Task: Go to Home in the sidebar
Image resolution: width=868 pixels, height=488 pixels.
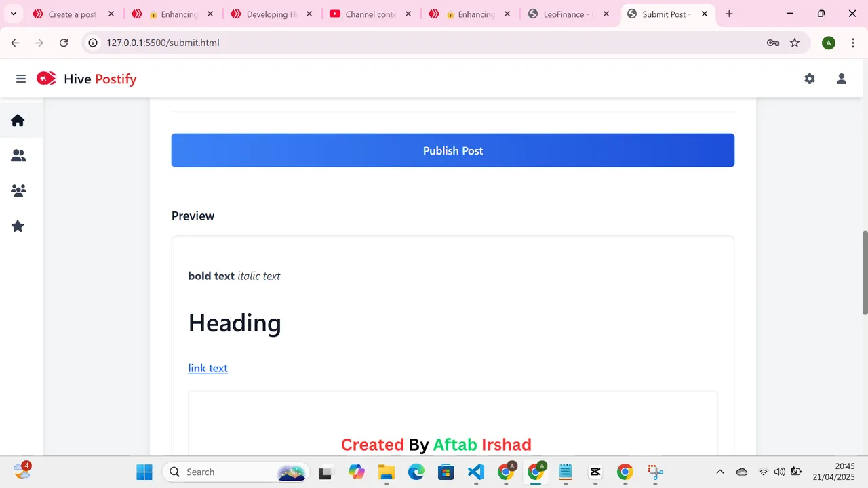Action: point(18,120)
